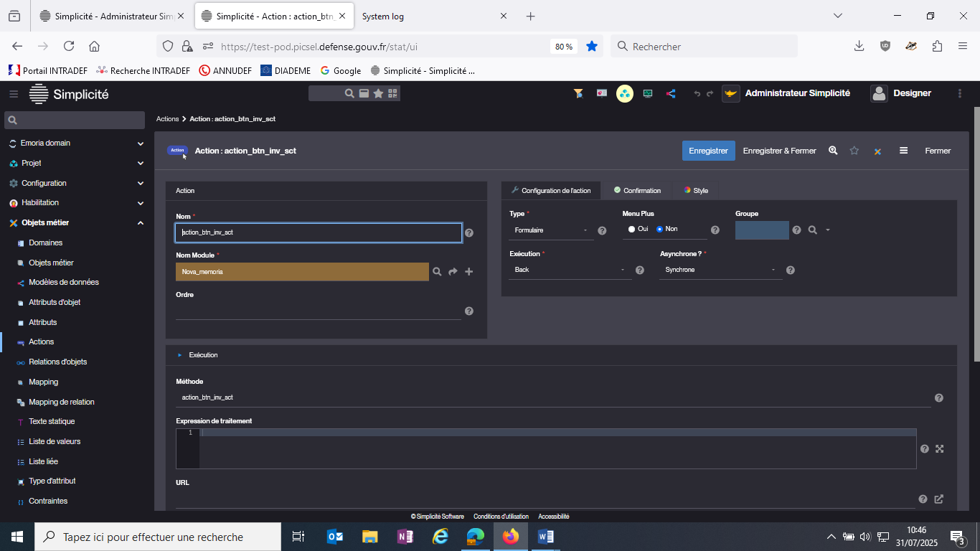Click the genie lamp Administrateur icon

pos(731,93)
